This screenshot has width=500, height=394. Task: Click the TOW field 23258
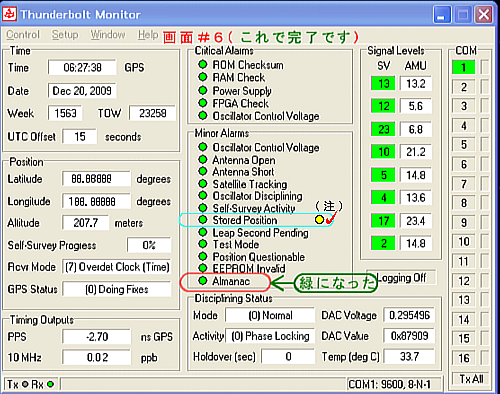click(x=153, y=113)
